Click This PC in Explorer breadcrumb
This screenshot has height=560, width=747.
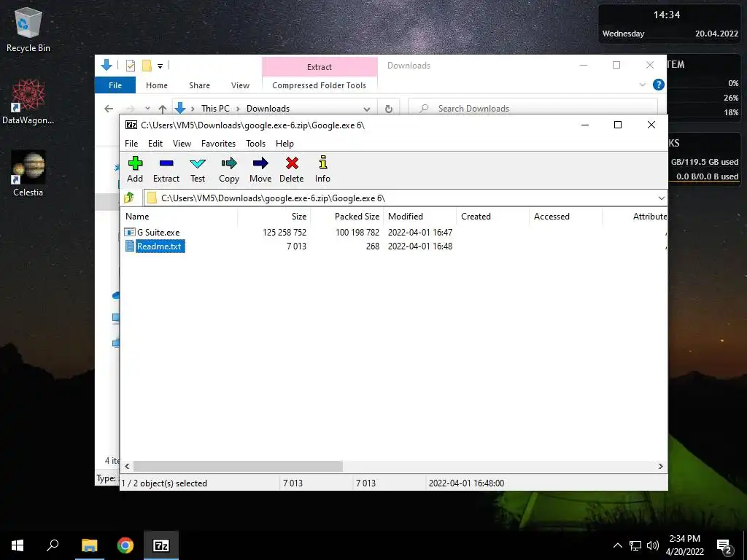[x=215, y=109]
